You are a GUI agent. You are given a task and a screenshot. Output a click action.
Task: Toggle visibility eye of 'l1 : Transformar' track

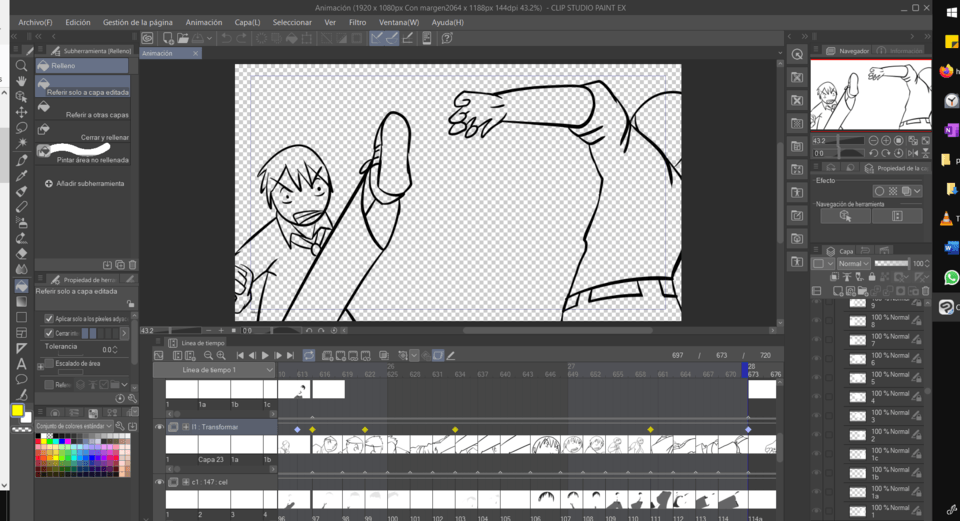click(x=159, y=427)
